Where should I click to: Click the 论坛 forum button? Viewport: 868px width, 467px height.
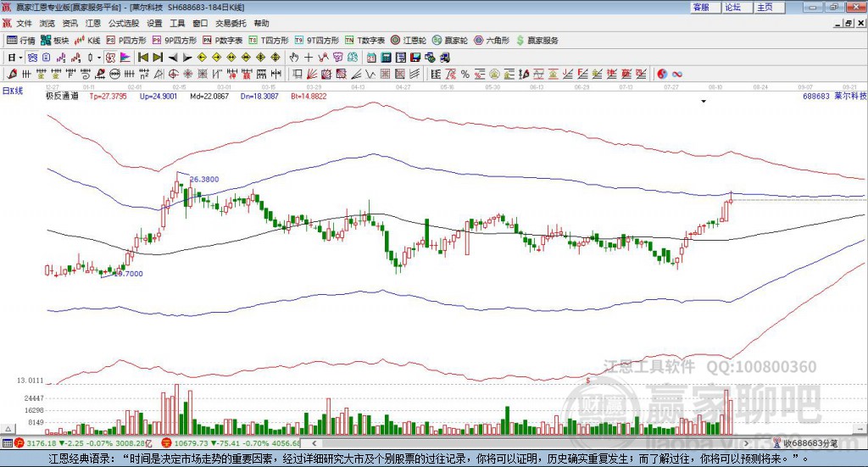coord(733,7)
